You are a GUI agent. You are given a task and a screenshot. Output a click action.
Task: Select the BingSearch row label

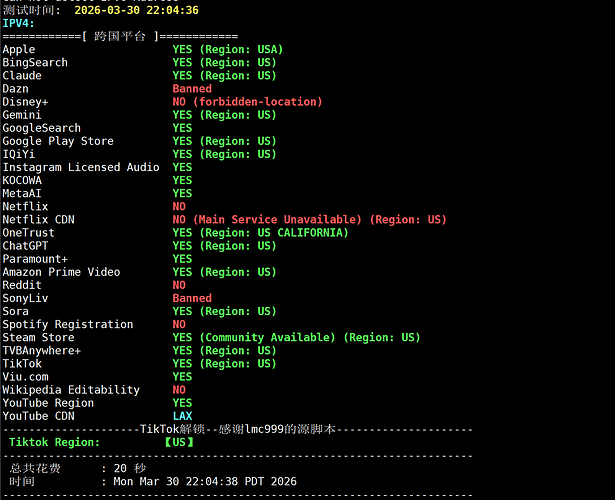pos(35,62)
